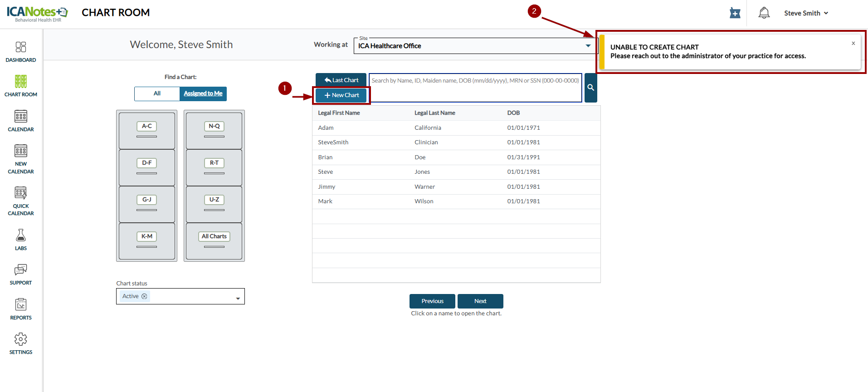The height and width of the screenshot is (392, 868).
Task: Click the last name California
Action: [x=428, y=128]
